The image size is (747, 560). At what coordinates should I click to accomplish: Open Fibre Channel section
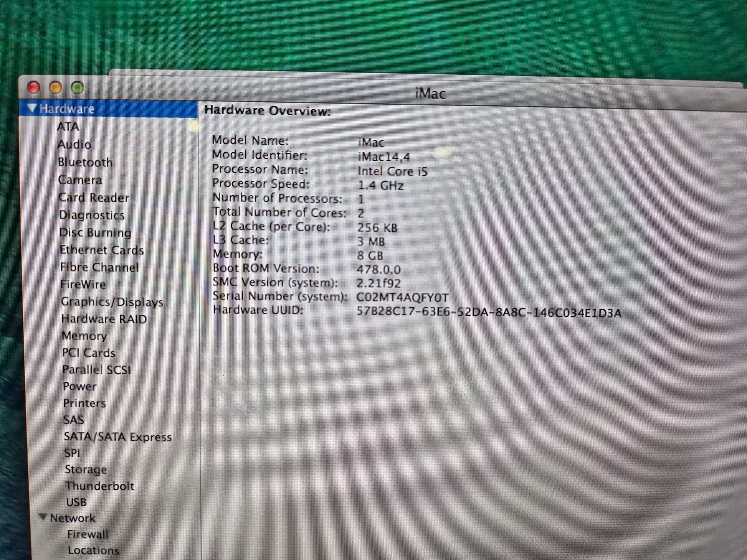[x=99, y=267]
